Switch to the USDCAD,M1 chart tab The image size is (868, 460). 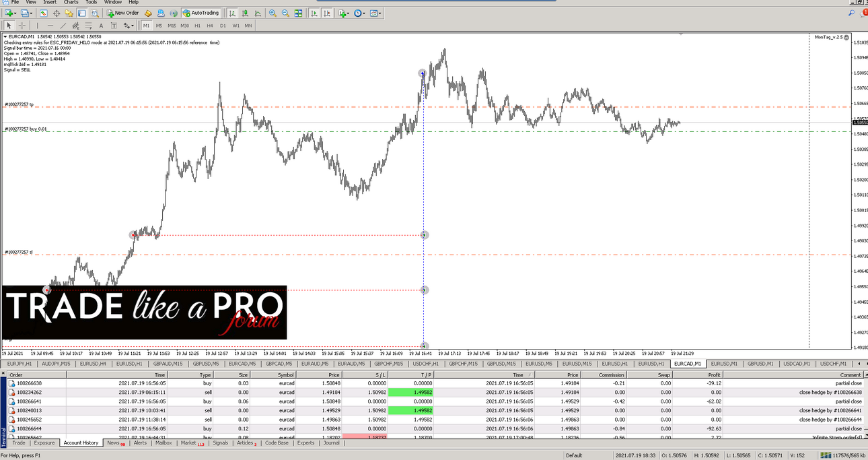click(798, 364)
